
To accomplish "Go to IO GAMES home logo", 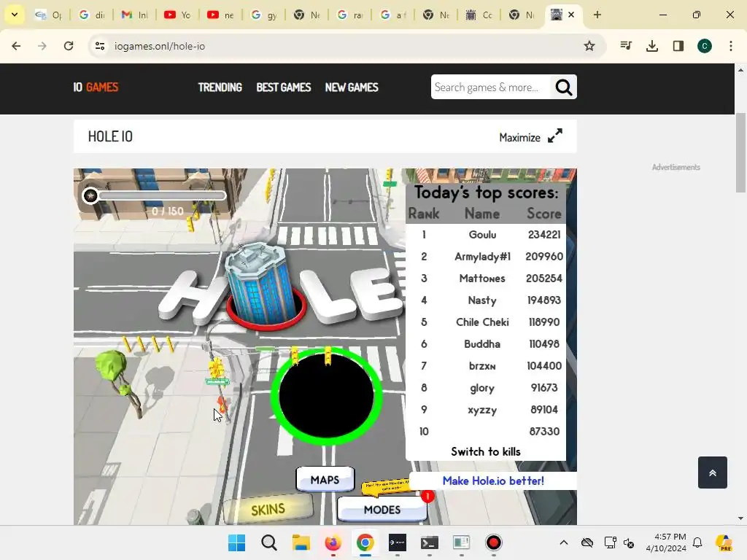I will coord(96,87).
